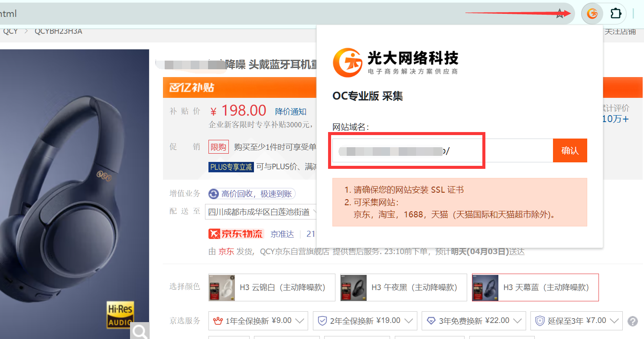Screen dimensions: 644x339
Task: Click the 网站域名 input field
Action: pos(442,151)
